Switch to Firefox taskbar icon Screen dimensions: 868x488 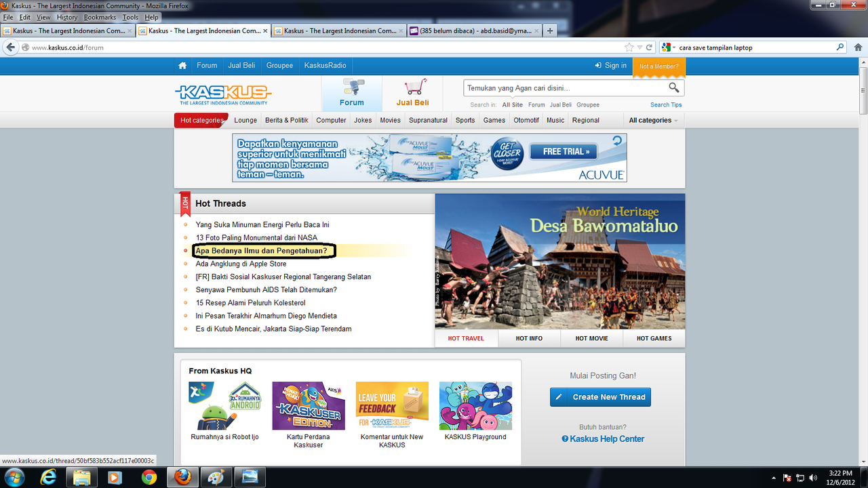coord(183,477)
